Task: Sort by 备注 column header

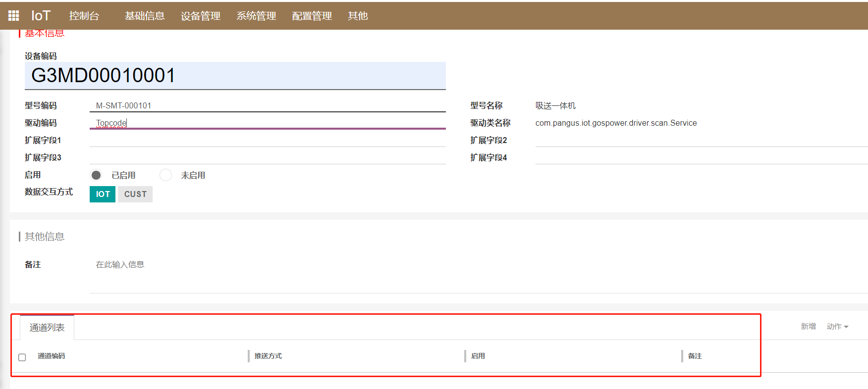Action: (695, 356)
